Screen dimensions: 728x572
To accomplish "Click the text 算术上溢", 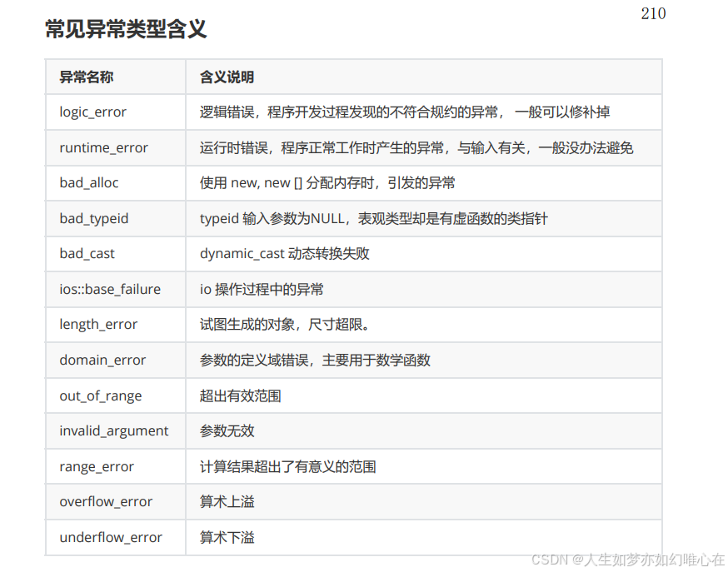I will click(227, 501).
